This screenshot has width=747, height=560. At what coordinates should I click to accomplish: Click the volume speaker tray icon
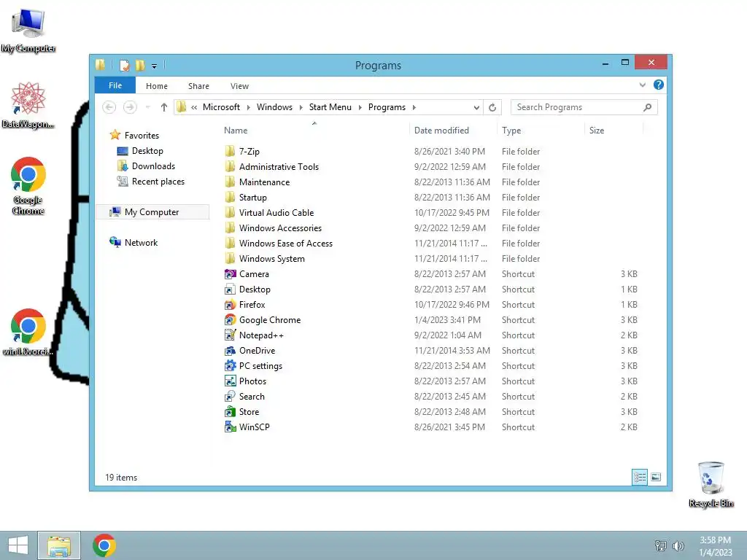pos(678,545)
